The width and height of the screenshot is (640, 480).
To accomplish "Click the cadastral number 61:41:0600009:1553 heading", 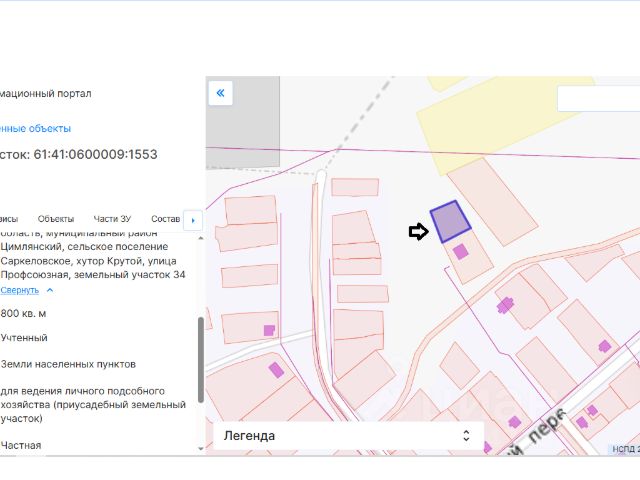I will click(78, 155).
